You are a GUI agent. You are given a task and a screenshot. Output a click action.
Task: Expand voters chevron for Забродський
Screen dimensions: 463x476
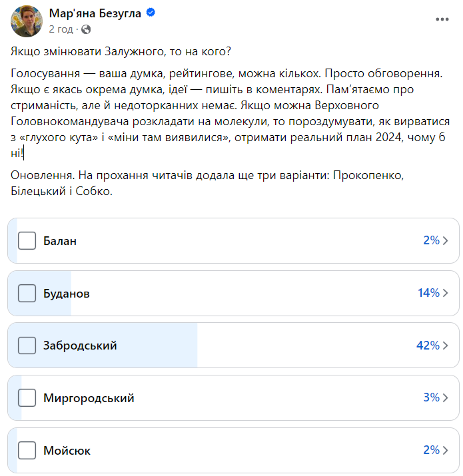coord(446,346)
